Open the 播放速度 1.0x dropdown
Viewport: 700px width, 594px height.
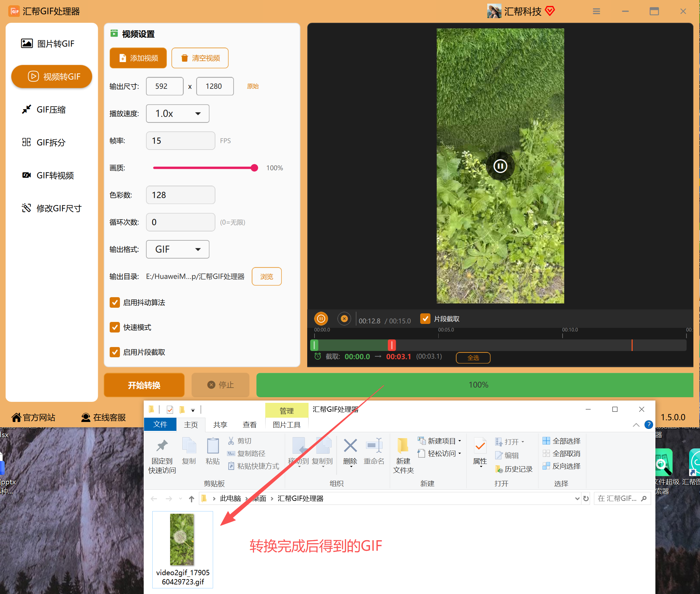[x=177, y=114]
